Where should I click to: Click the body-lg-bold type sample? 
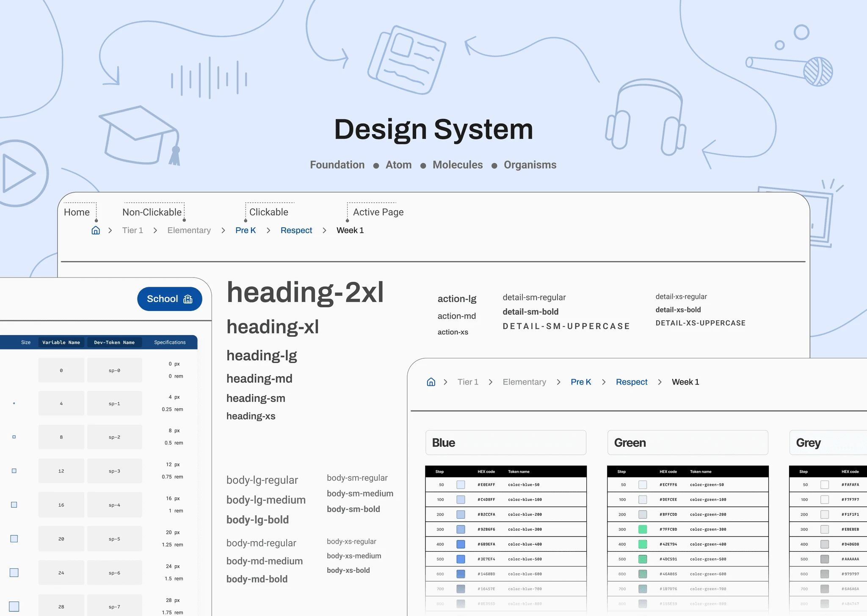257,520
